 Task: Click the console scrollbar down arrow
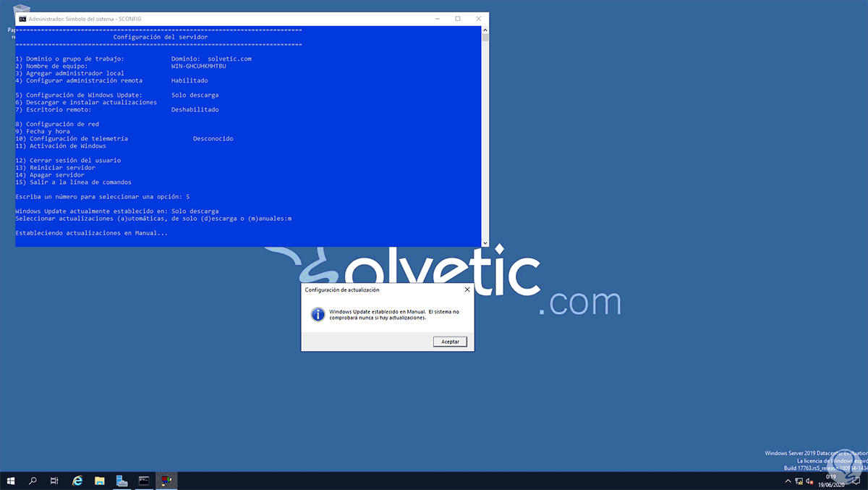click(x=485, y=243)
